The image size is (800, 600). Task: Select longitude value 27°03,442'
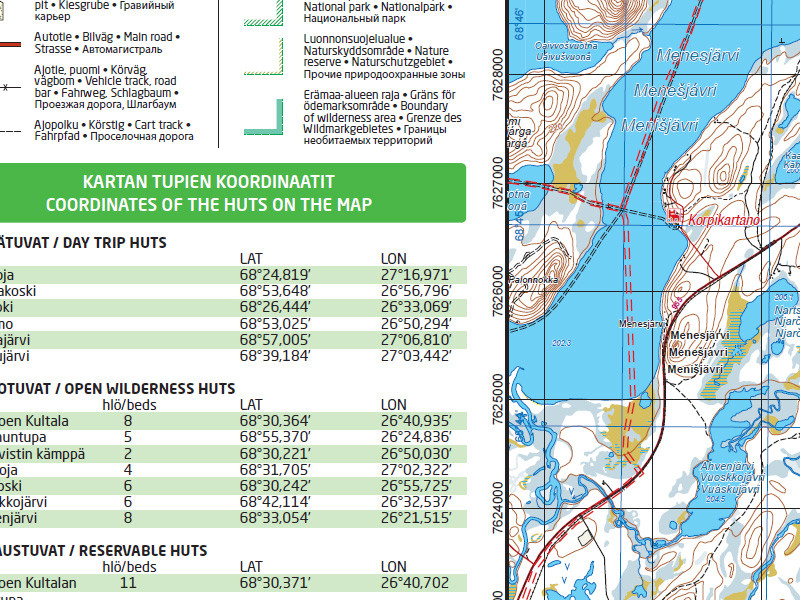pos(416,356)
